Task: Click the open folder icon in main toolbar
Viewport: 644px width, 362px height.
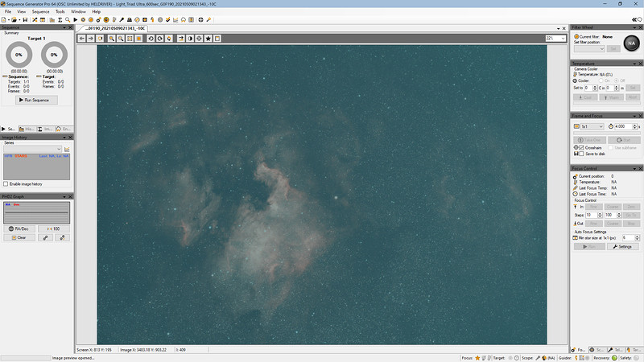Action: 14,19
